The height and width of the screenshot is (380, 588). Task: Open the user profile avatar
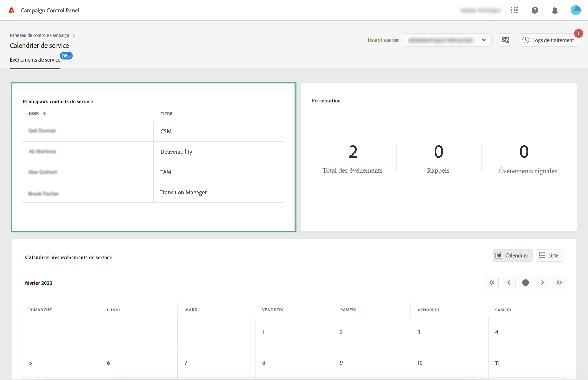575,10
